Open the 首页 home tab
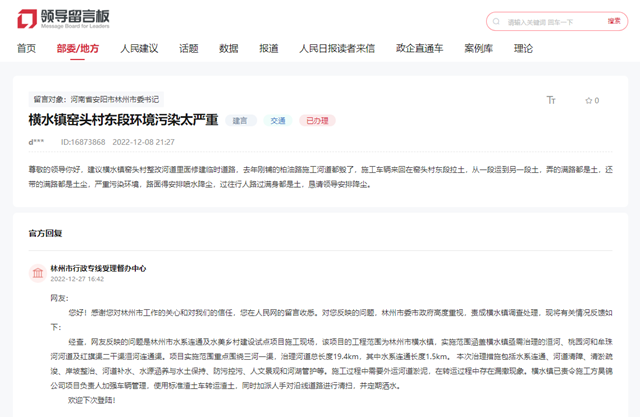The width and height of the screenshot is (640, 417). pos(27,48)
